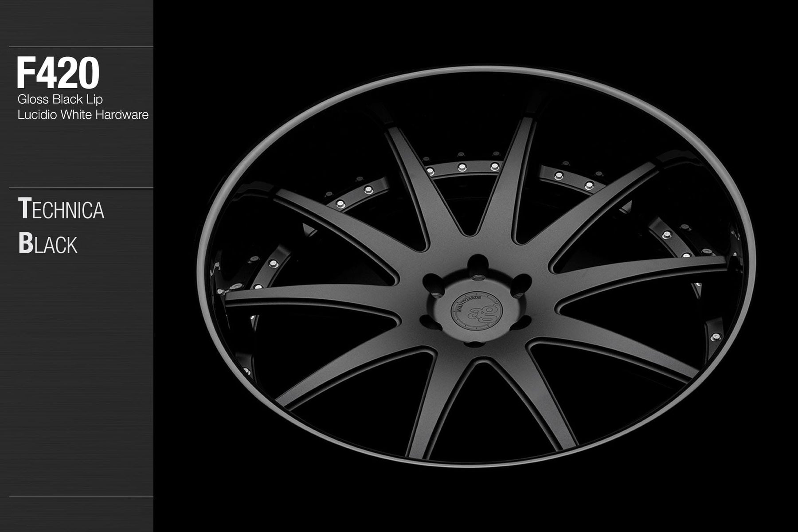The height and width of the screenshot is (532, 798).
Task: Click the divider line at sidebar bottom
Action: pos(81,497)
